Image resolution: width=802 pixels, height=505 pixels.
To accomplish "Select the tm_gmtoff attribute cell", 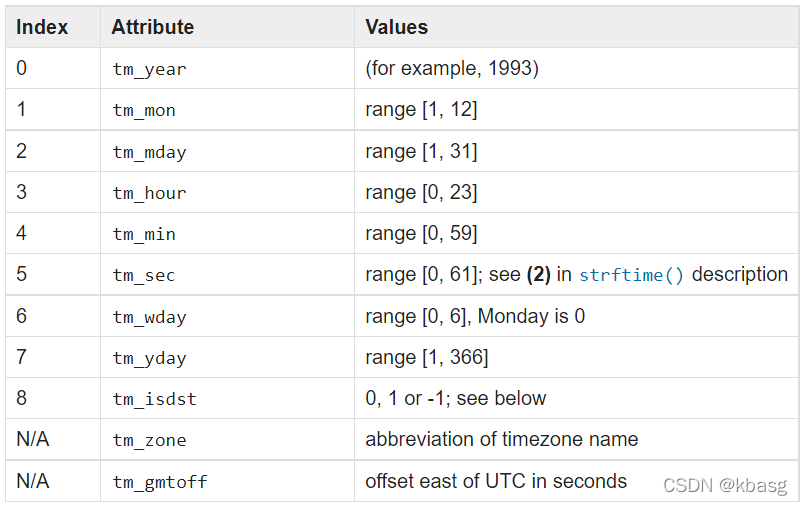I will [160, 482].
